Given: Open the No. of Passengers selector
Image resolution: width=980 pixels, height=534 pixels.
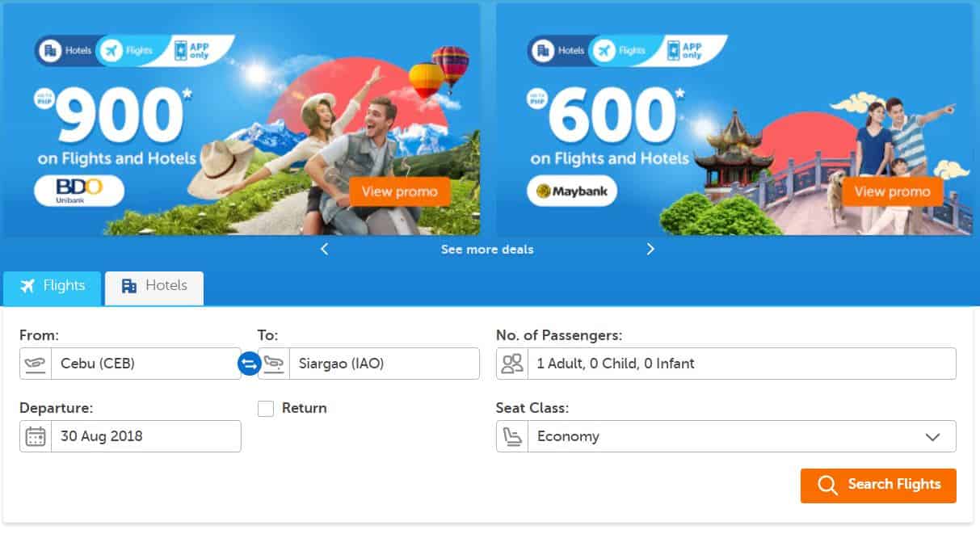Looking at the screenshot, I should click(726, 364).
